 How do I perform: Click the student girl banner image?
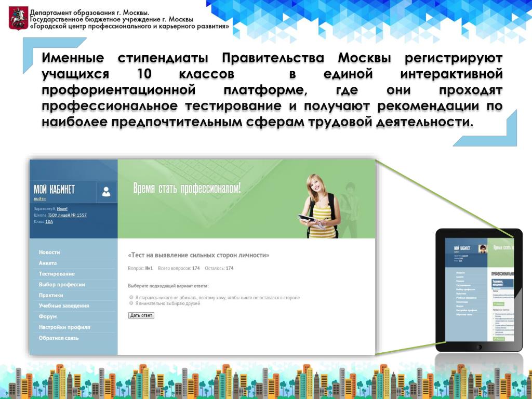tap(319, 206)
